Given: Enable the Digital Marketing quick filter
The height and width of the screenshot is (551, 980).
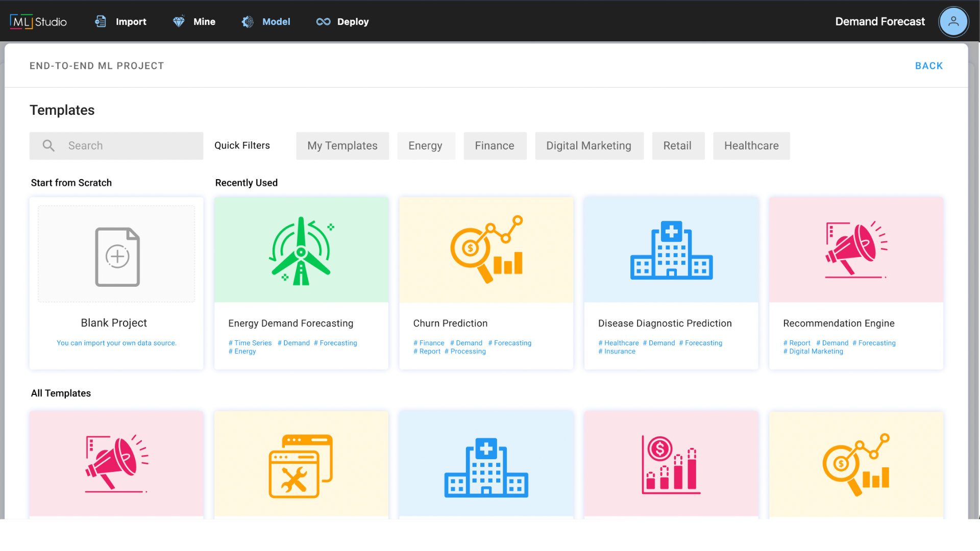Looking at the screenshot, I should point(589,146).
